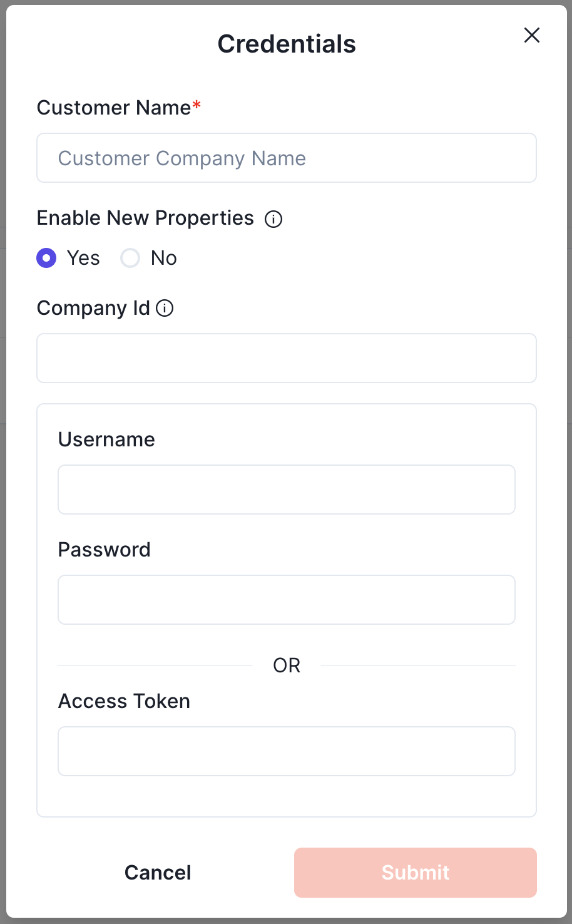The image size is (572, 924).
Task: Click the Customer Name field label
Action: pyautogui.click(x=114, y=108)
